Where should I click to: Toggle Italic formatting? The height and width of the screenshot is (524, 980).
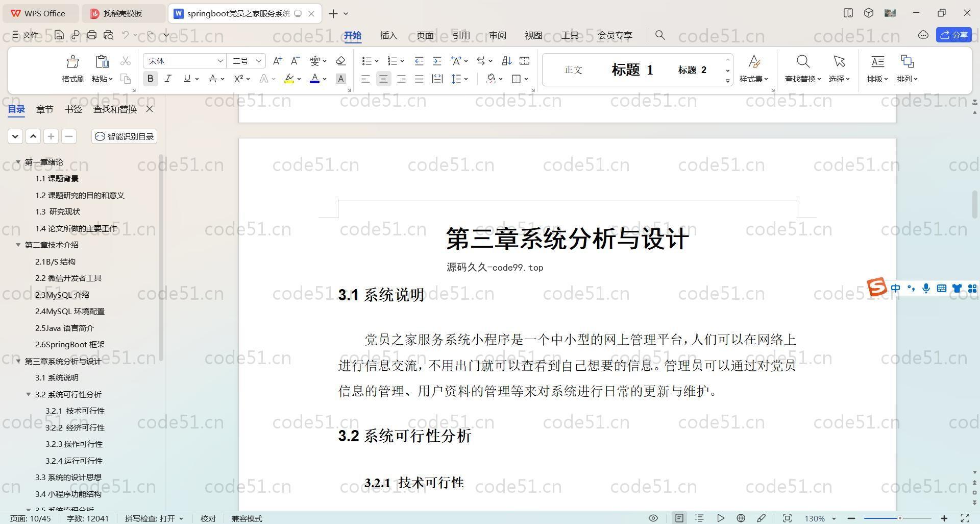click(x=168, y=79)
